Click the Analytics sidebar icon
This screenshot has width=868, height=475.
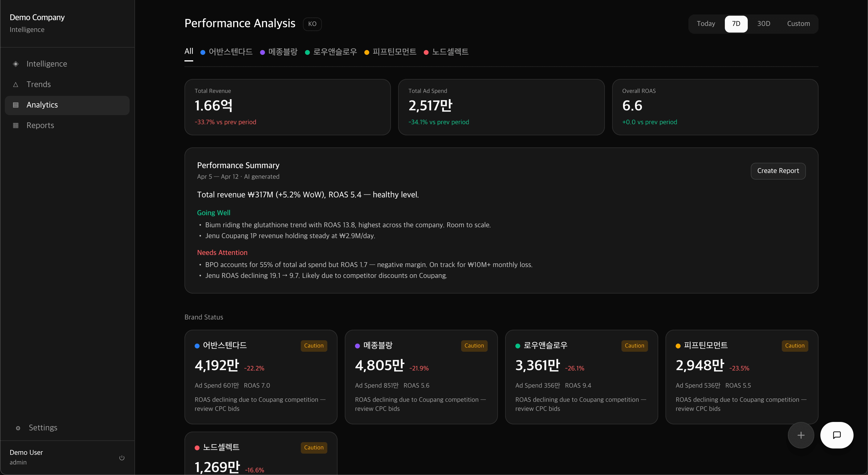coord(15,105)
